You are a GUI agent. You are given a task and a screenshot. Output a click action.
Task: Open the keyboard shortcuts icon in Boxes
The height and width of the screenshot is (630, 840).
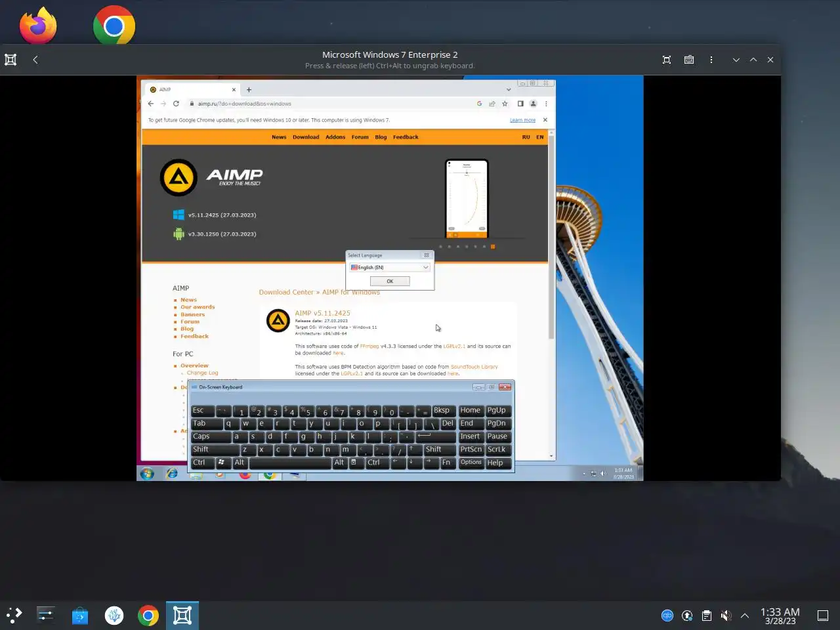(x=689, y=60)
